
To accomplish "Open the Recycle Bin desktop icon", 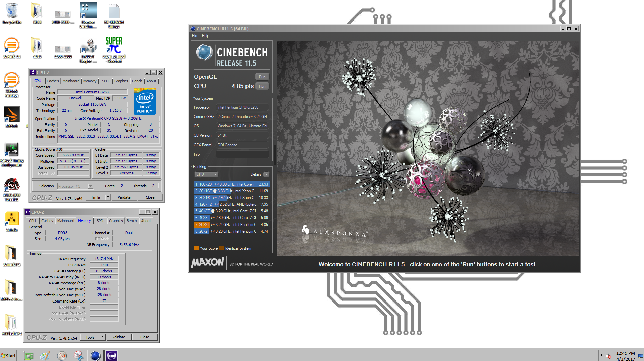I will (x=12, y=13).
